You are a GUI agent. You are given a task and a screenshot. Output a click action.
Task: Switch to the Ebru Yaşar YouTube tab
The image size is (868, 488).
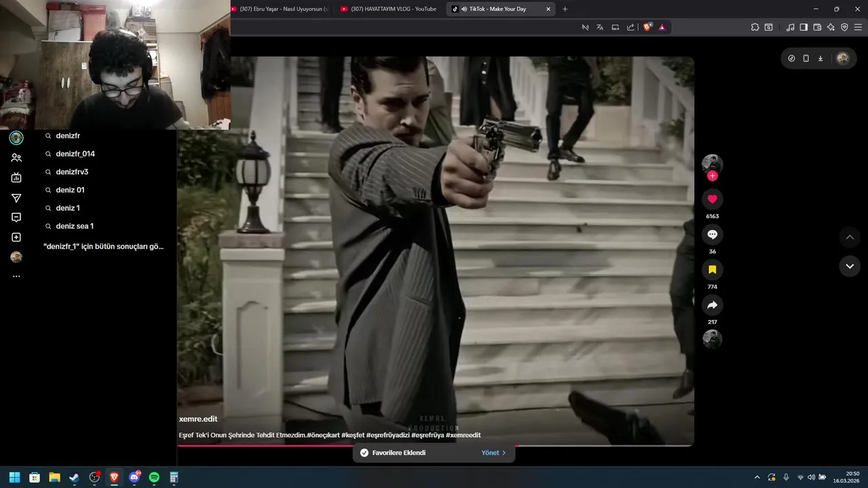coord(280,9)
